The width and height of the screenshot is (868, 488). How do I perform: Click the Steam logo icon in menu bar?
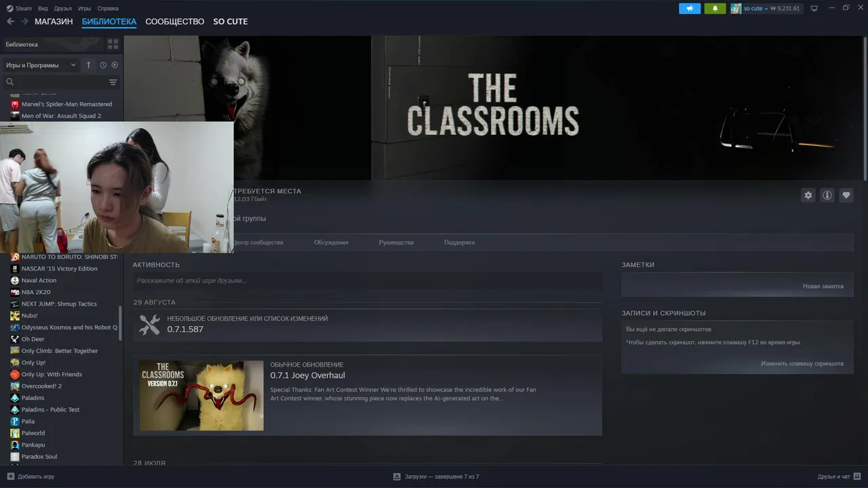coord(9,8)
